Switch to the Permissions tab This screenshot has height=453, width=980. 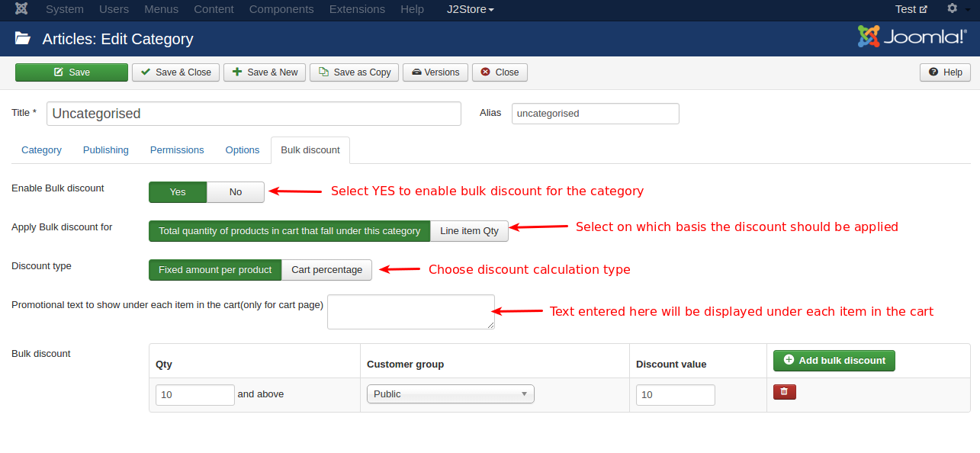click(177, 150)
